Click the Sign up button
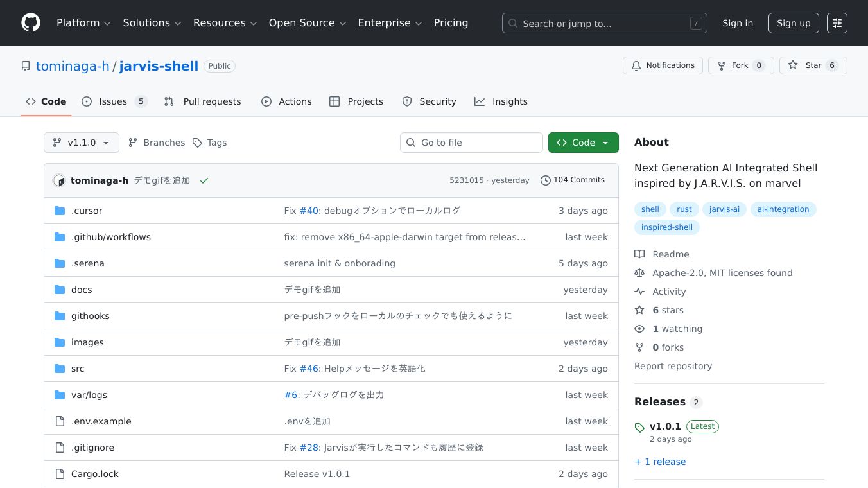The height and width of the screenshot is (488, 868). click(x=794, y=23)
